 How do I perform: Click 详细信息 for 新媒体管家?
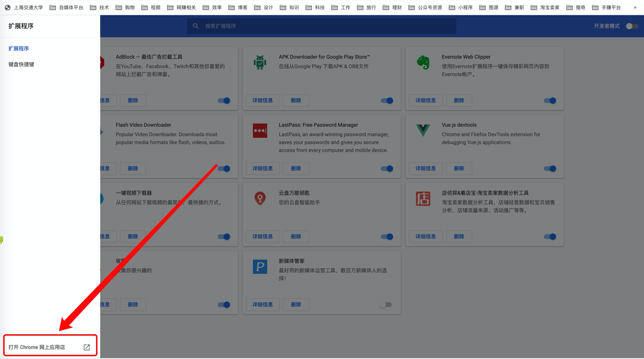pyautogui.click(x=263, y=304)
